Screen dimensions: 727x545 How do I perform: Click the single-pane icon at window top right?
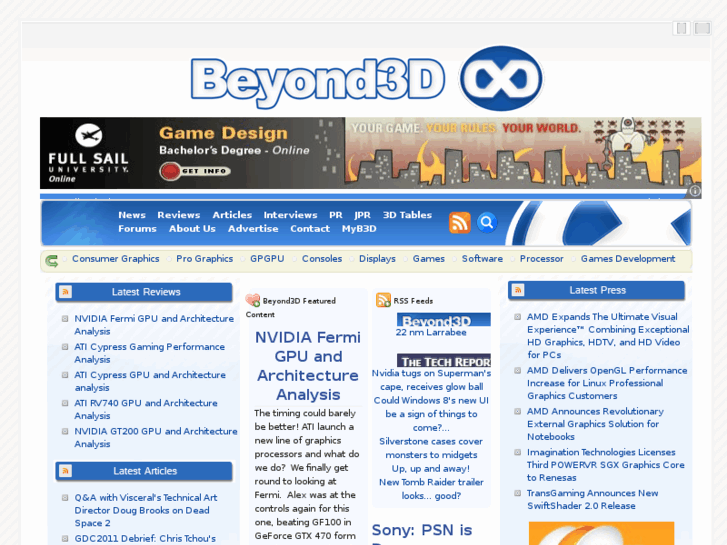point(682,28)
